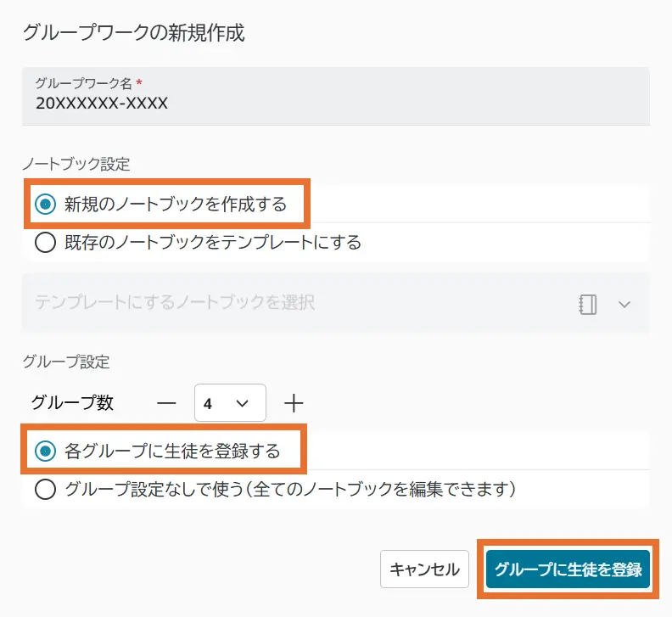Click the グループに生徒を登録 button
672x617 pixels.
[x=568, y=569]
